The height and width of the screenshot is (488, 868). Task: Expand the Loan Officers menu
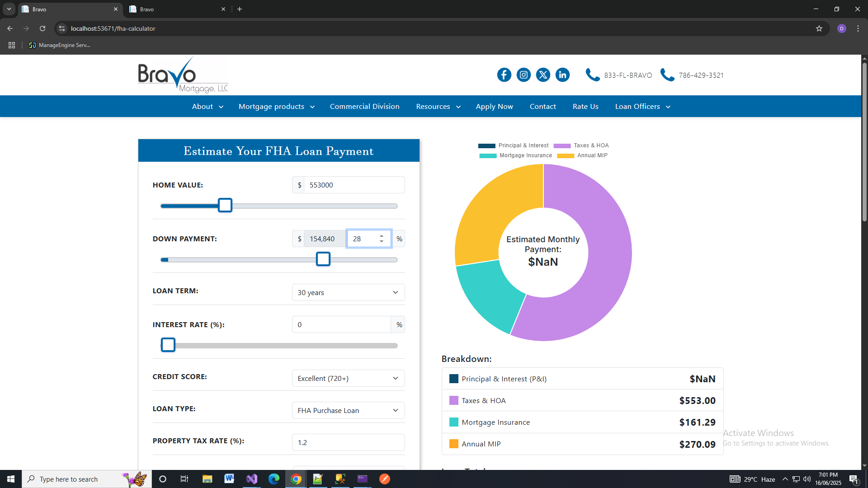click(642, 107)
